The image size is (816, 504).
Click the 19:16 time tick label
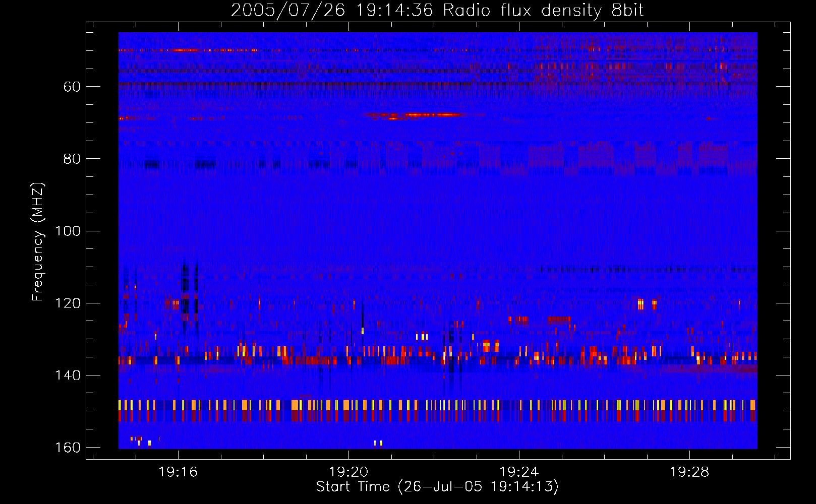click(x=178, y=472)
